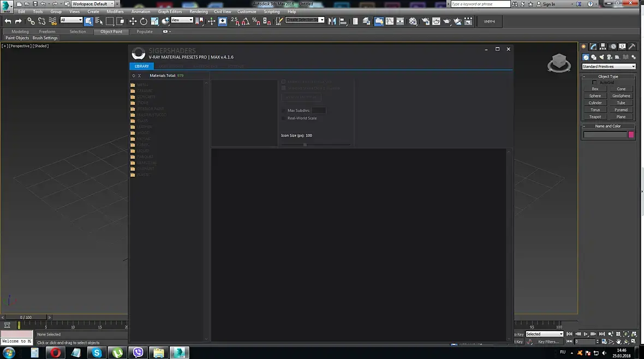This screenshot has height=359, width=644.
Task: Activate the Select and Scale tool
Action: [154, 21]
